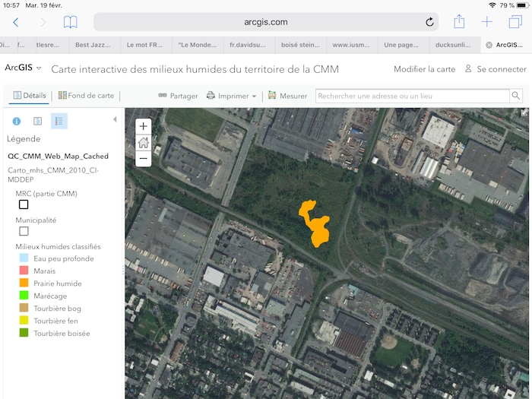
Task: Reload the arcgis.com page
Action: coord(429,22)
